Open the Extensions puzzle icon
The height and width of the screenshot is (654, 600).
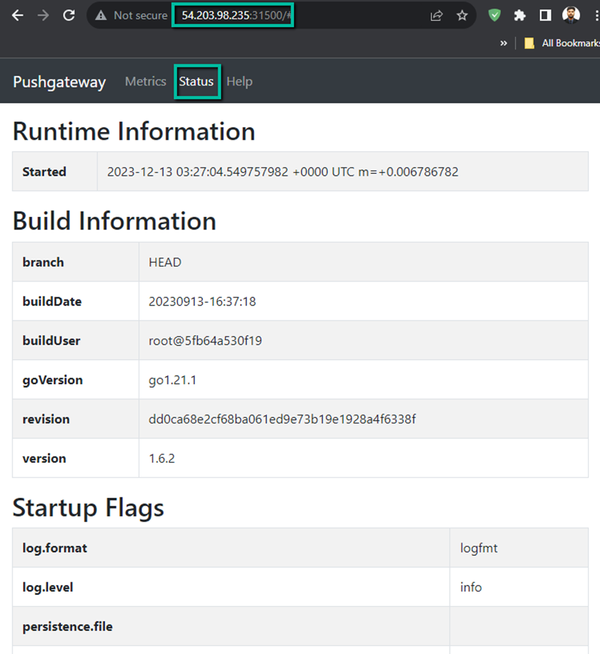click(x=520, y=16)
